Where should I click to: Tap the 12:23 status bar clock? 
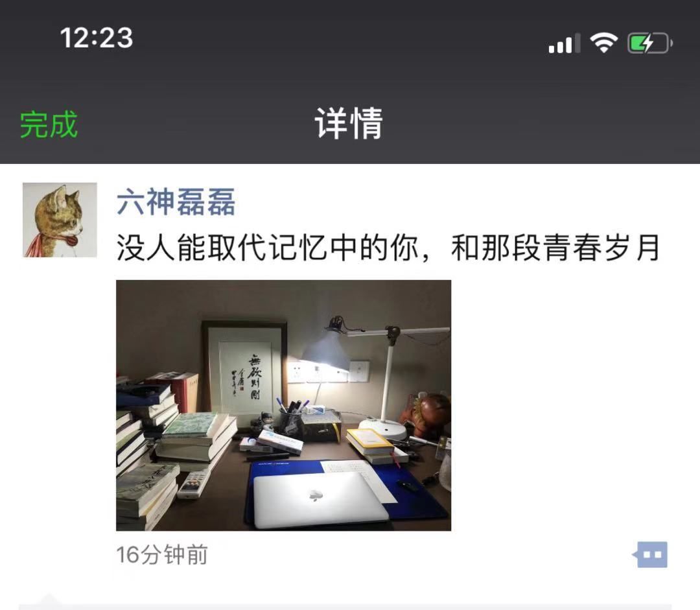[97, 38]
